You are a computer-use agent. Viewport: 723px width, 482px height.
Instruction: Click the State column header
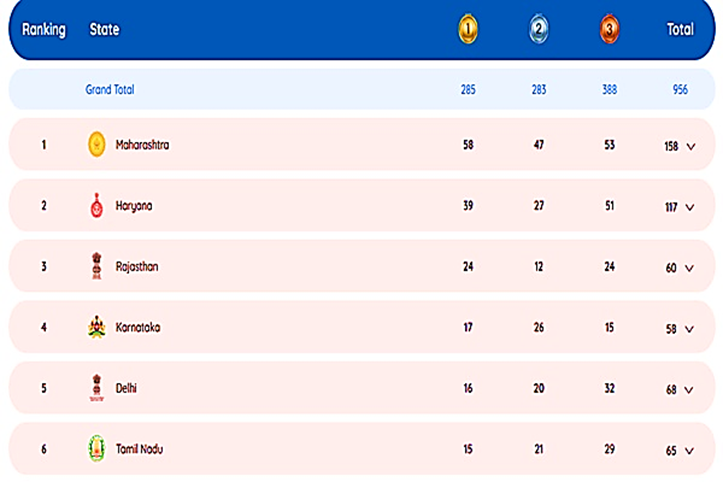click(104, 30)
